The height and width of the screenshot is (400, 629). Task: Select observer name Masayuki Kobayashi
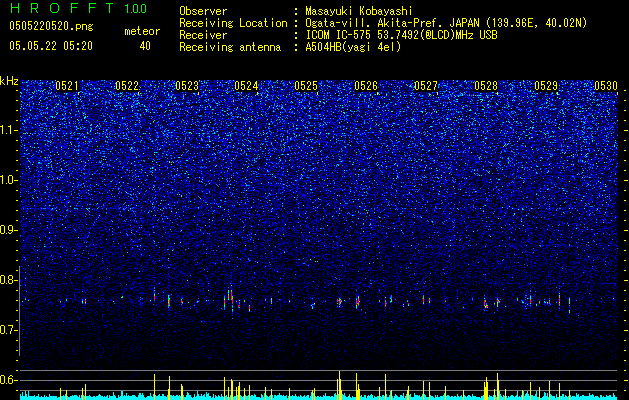(x=359, y=12)
